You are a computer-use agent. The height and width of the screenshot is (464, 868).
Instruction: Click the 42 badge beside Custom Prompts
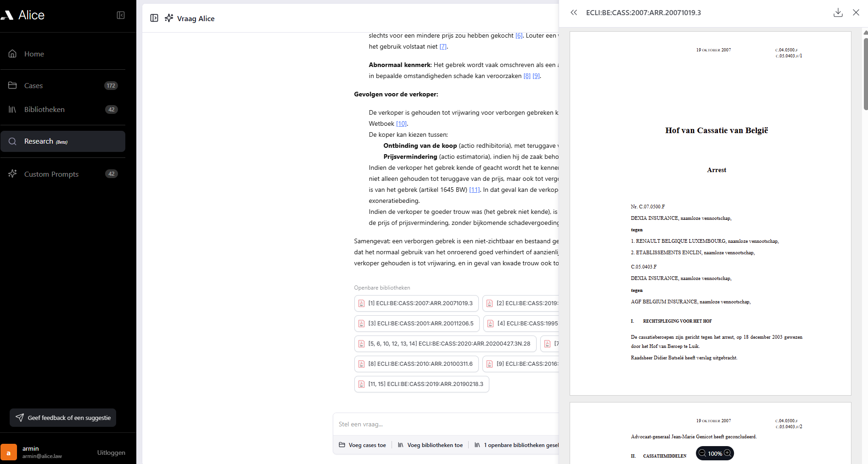coord(112,173)
